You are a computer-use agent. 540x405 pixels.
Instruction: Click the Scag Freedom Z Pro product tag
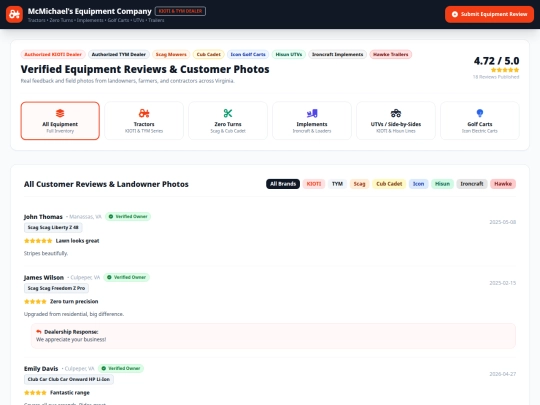(56, 288)
